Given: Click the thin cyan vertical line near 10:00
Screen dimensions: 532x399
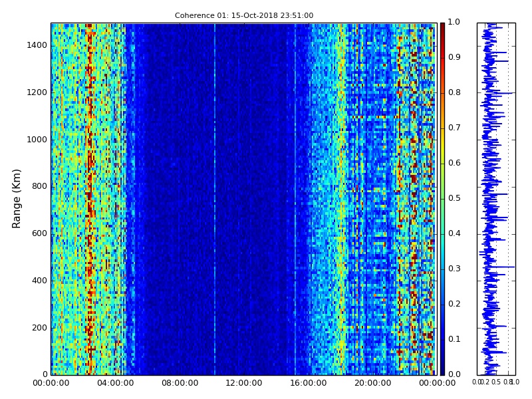Looking at the screenshot, I should [215, 199].
